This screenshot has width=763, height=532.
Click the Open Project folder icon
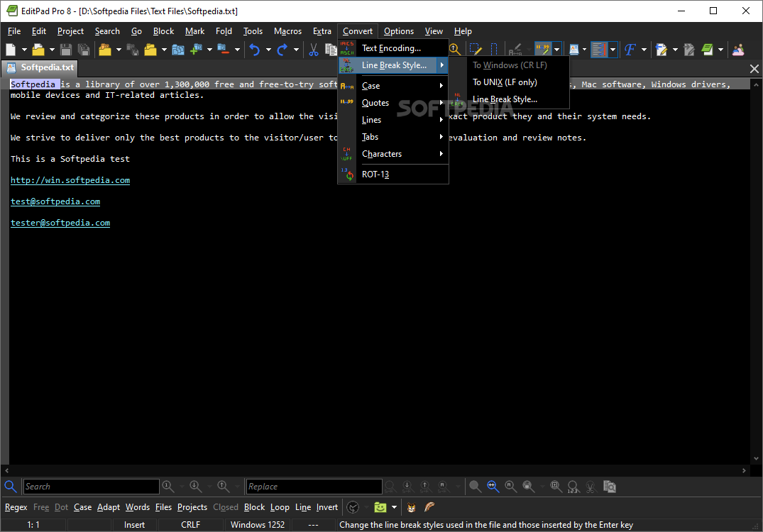(104, 50)
